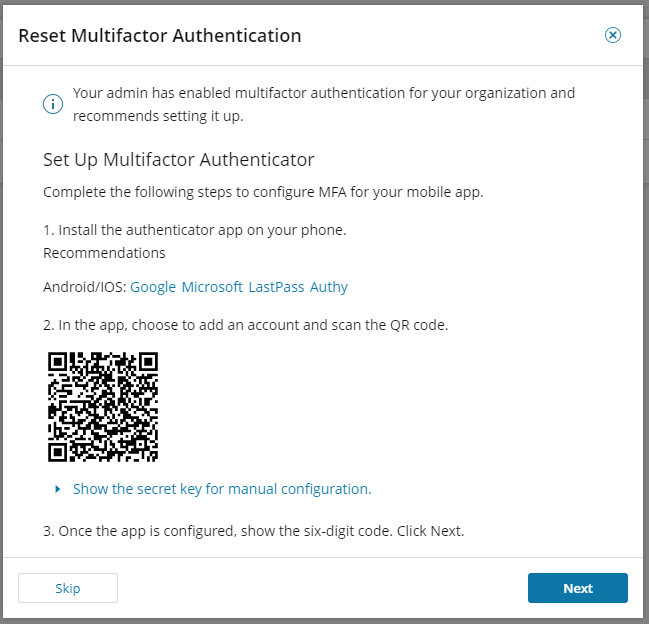Click the info icon beside admin message

pos(53,104)
